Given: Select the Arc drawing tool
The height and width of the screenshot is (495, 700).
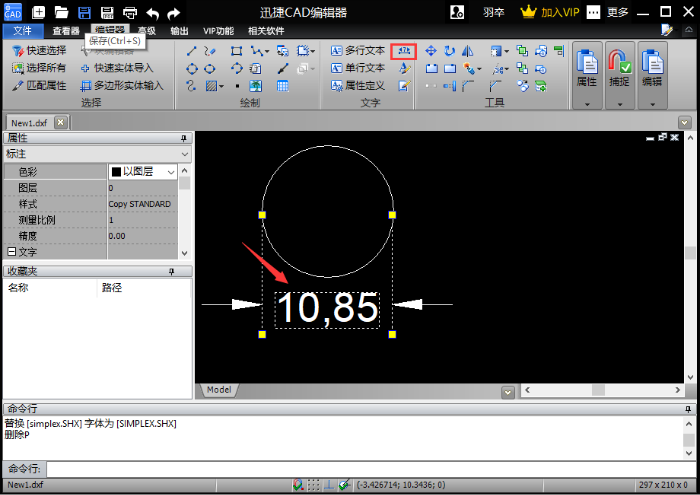Looking at the screenshot, I should [x=237, y=68].
